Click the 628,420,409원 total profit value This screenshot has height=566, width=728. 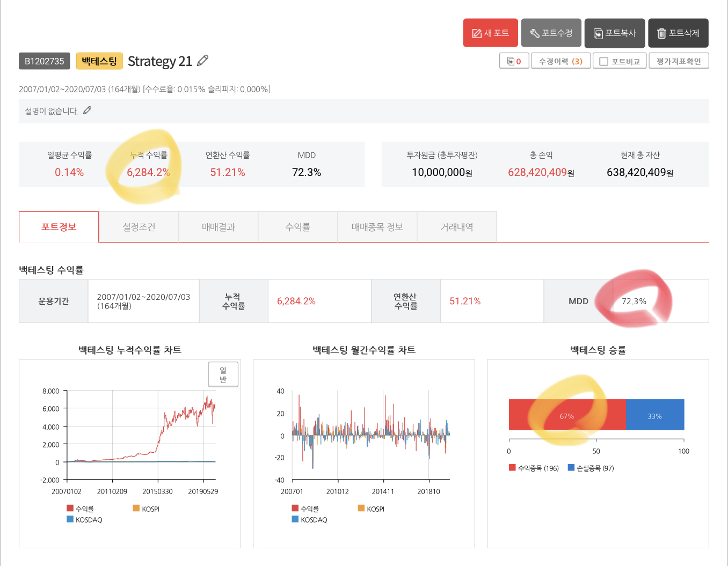point(541,172)
